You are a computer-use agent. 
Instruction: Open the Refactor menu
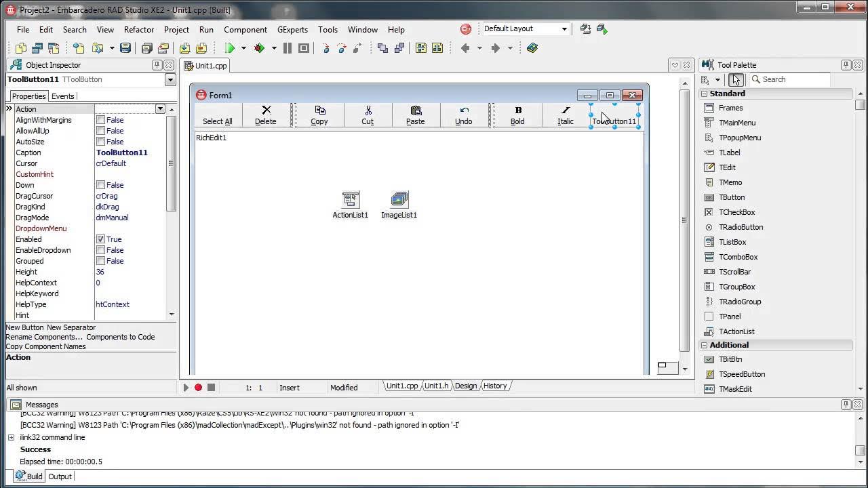(x=139, y=29)
